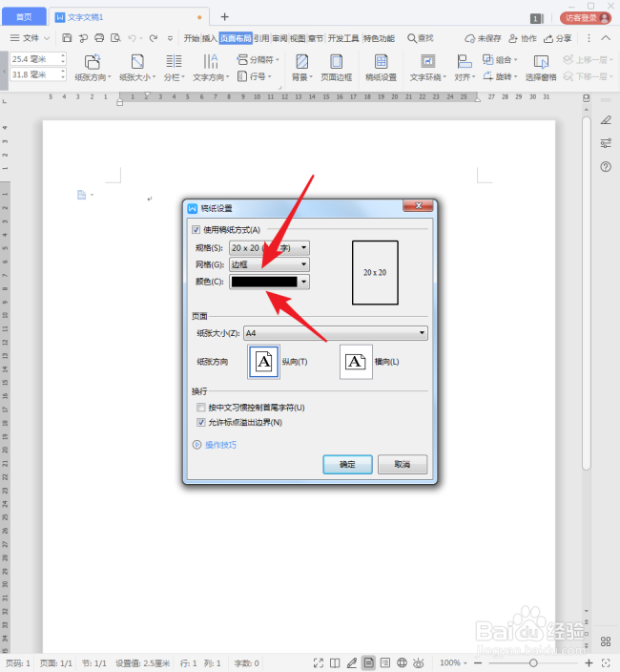Close the 稿纸设置 dialog
620x672 pixels.
coord(419,206)
